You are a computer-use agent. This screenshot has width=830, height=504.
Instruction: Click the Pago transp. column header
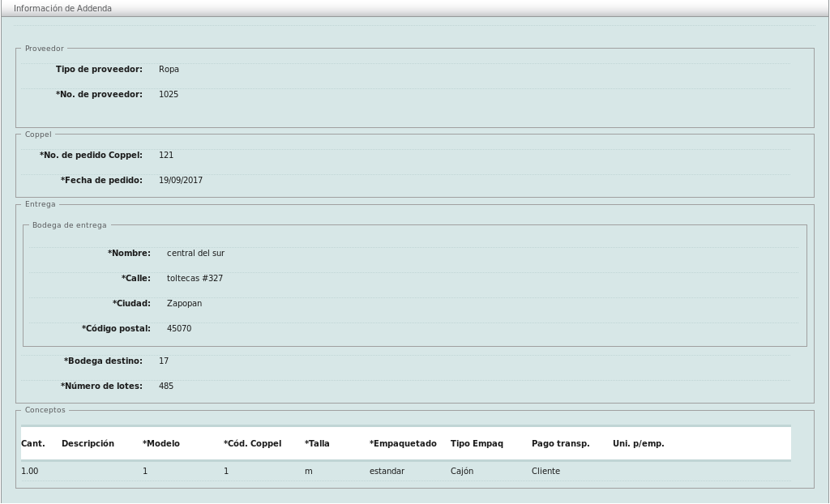click(560, 444)
